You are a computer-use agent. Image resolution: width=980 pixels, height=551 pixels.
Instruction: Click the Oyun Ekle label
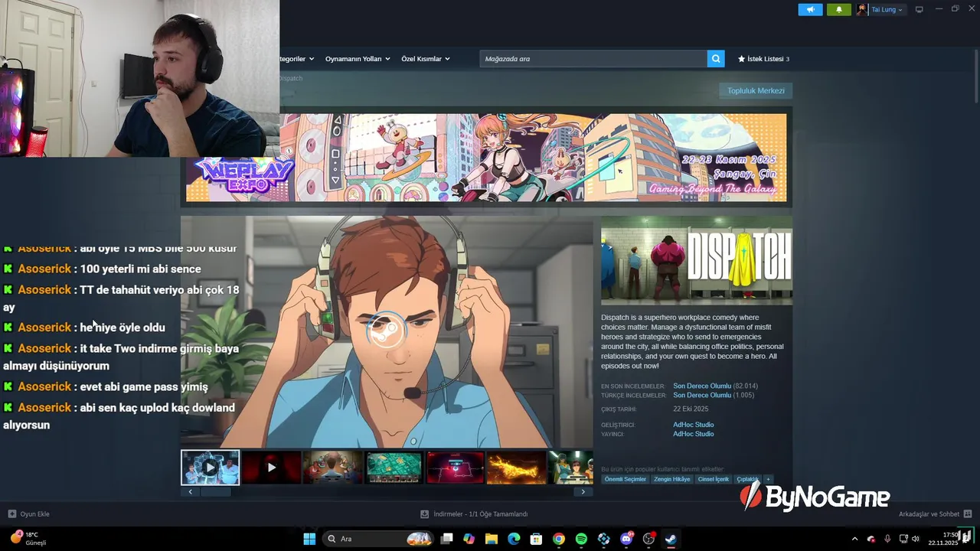[x=35, y=514]
